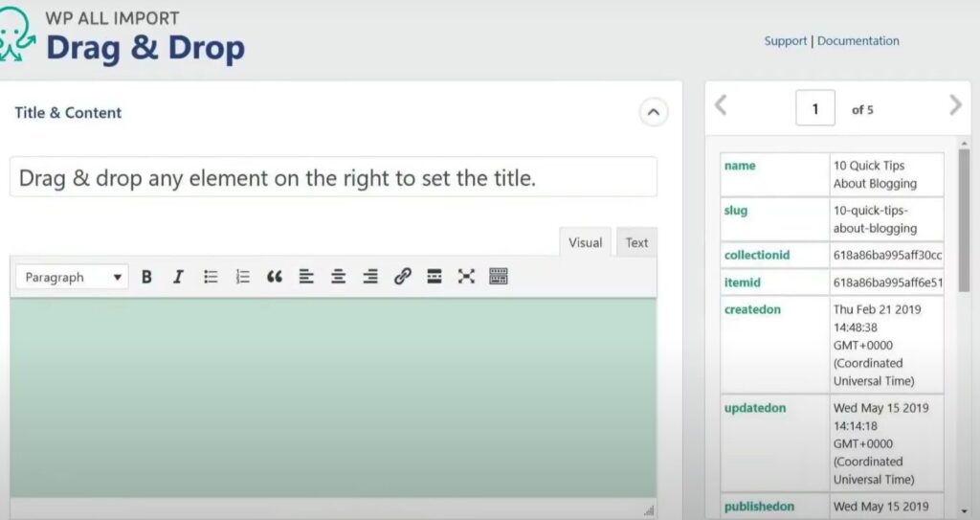
Task: Select the 'publishedon' element label
Action: point(759,507)
